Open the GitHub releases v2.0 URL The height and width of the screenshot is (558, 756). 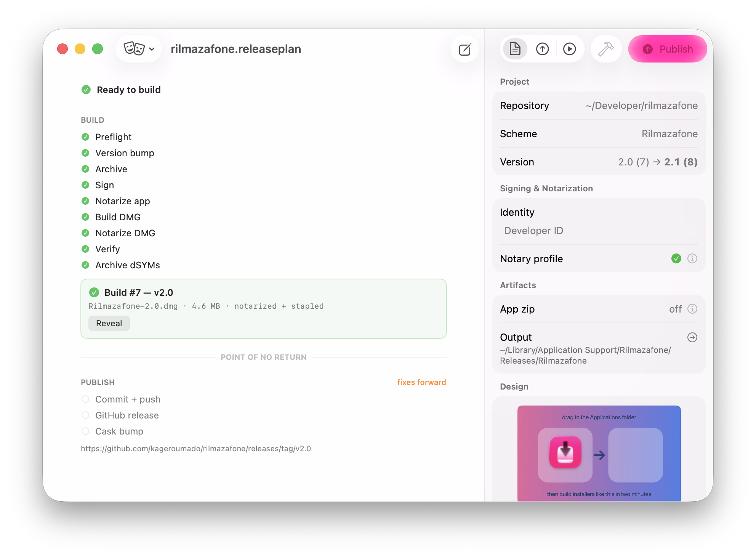(x=196, y=449)
